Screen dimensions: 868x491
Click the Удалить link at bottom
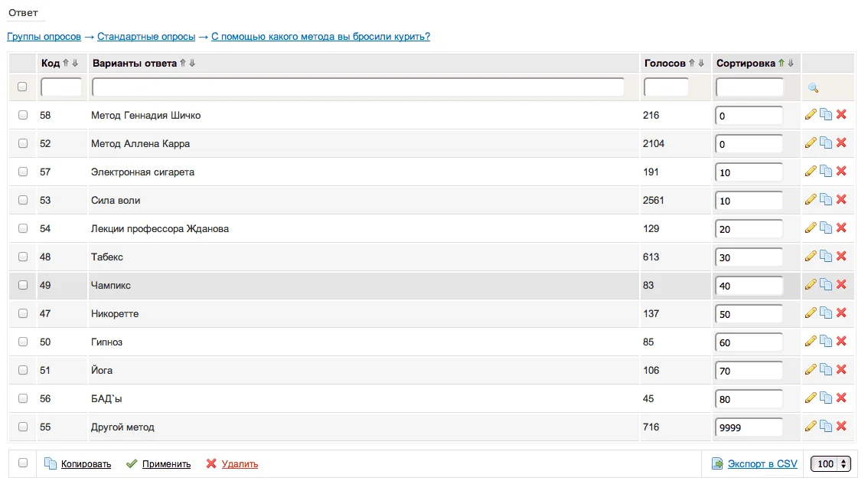[x=240, y=463]
